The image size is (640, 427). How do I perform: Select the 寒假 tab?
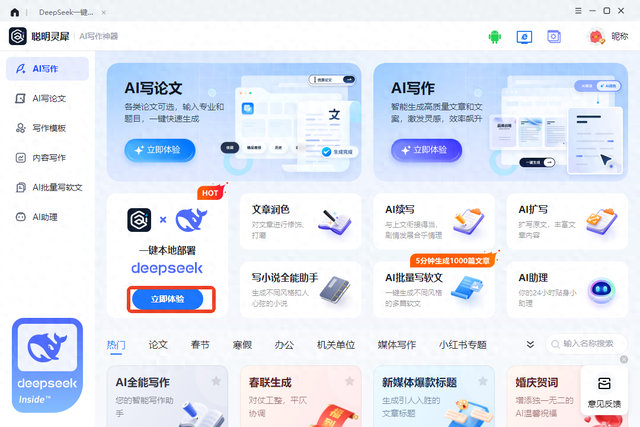(242, 345)
